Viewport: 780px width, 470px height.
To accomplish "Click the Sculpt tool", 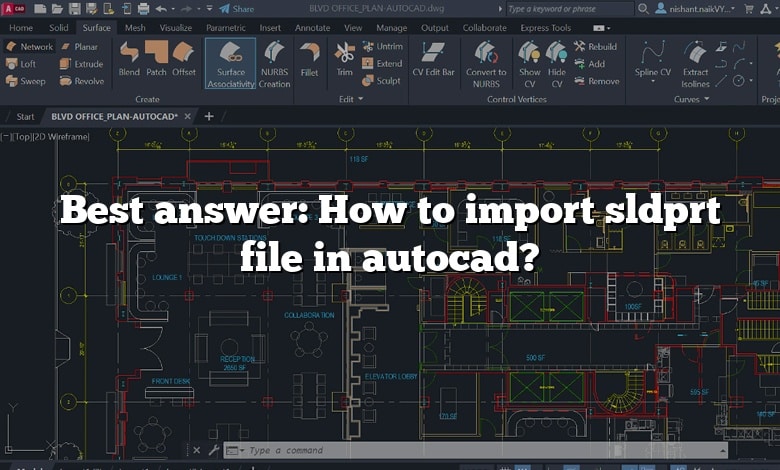I will (382, 81).
